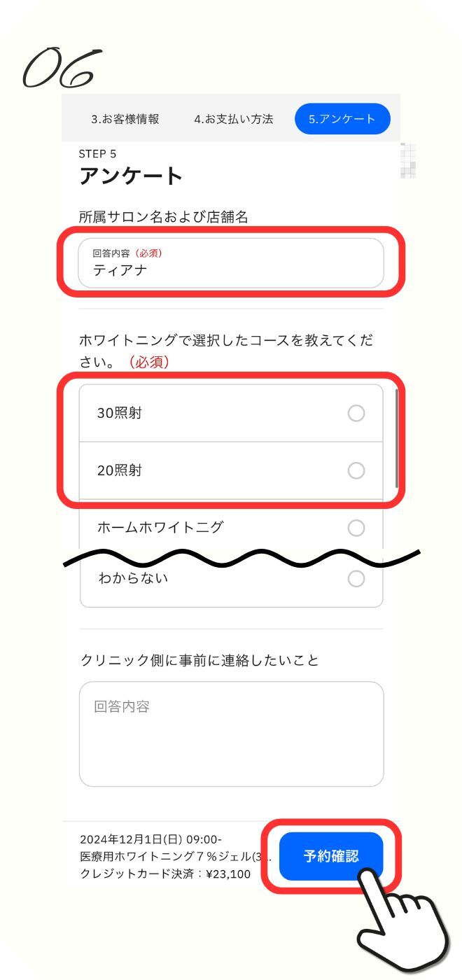Click the handwritten 06 step number

tap(62, 68)
